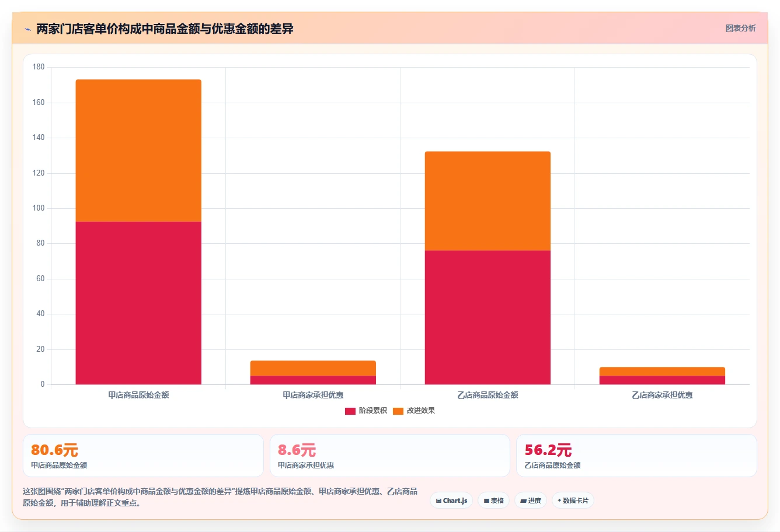
Task: Click the 甲店商家承担优惠 bar's orange segment
Action: pos(313,368)
